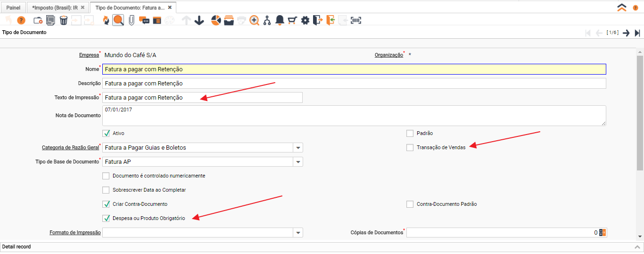Uncheck Criar Contra-Documento

[x=106, y=204]
